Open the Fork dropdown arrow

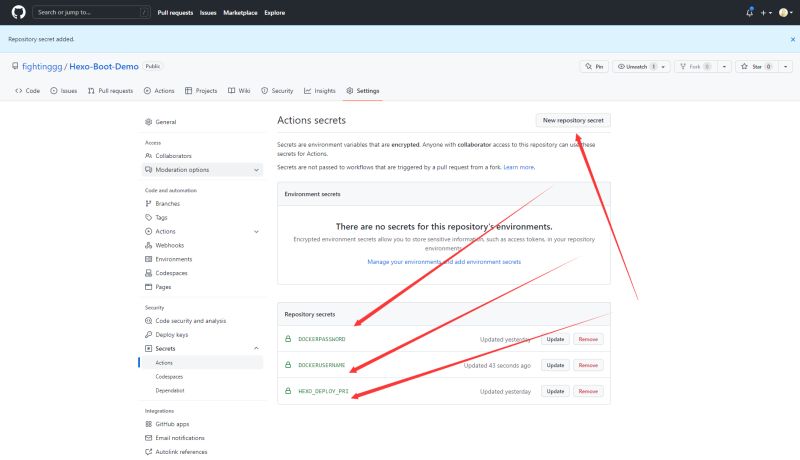coord(724,66)
